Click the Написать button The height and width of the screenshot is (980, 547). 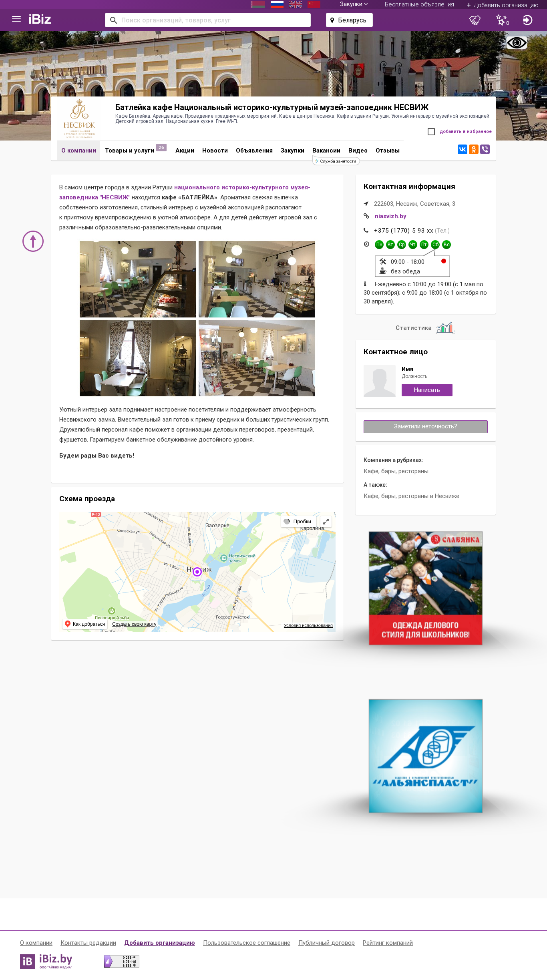427,390
